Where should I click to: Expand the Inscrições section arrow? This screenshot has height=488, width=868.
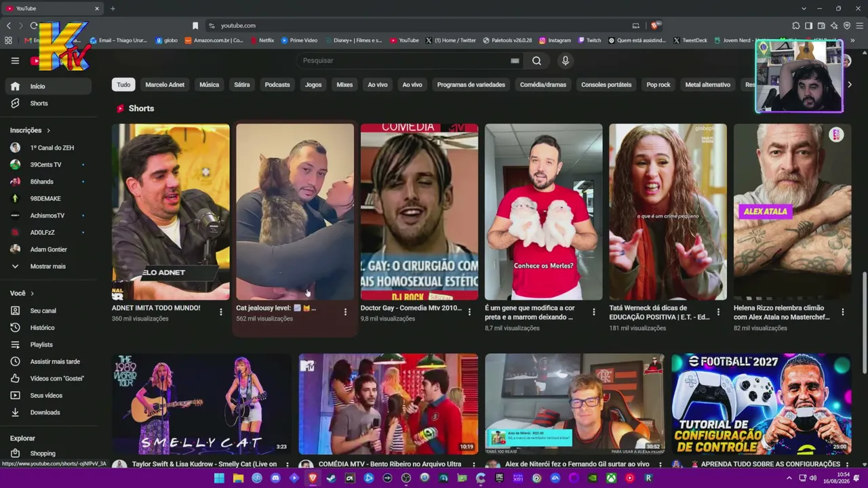pyautogui.click(x=48, y=130)
